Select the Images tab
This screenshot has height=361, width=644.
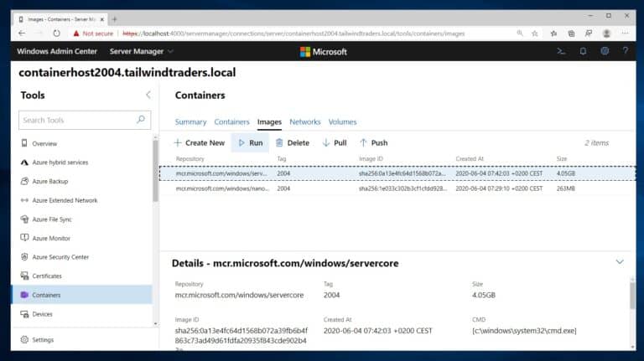pyautogui.click(x=269, y=121)
